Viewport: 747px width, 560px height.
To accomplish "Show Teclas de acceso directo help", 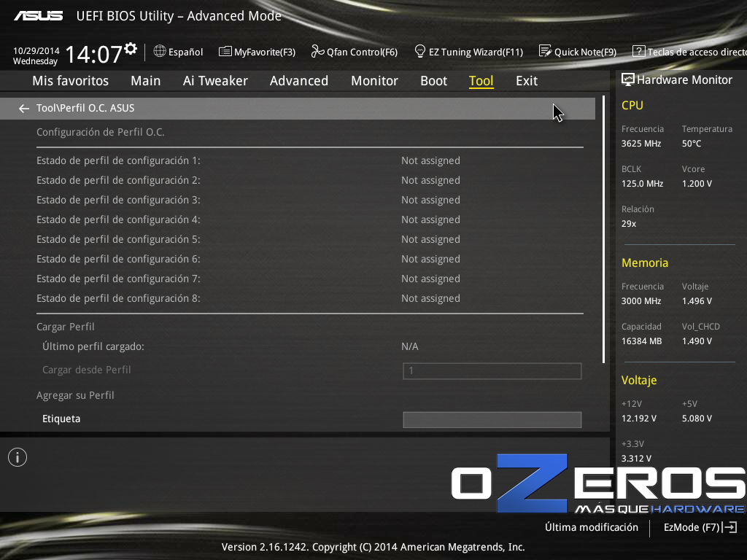I will [x=689, y=52].
